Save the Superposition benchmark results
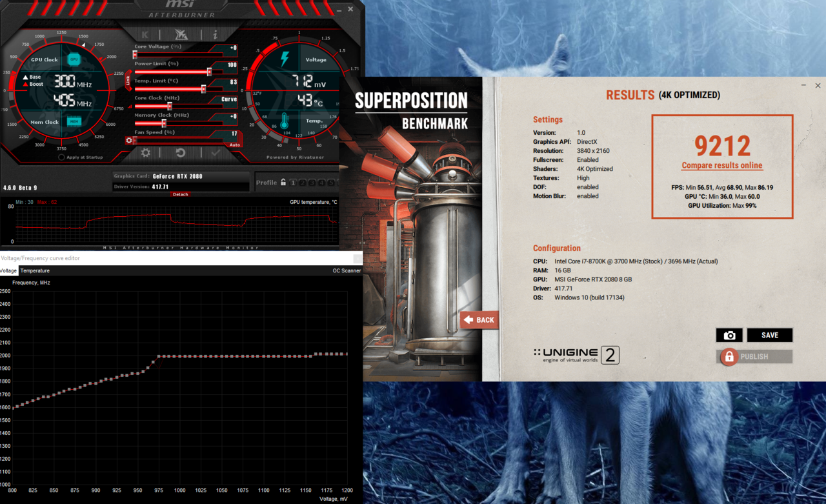 click(770, 336)
